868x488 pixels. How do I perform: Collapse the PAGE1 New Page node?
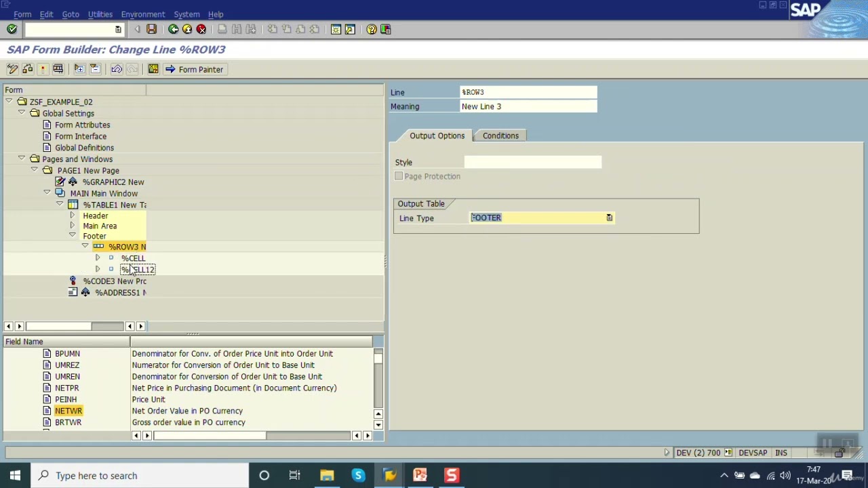click(x=34, y=170)
